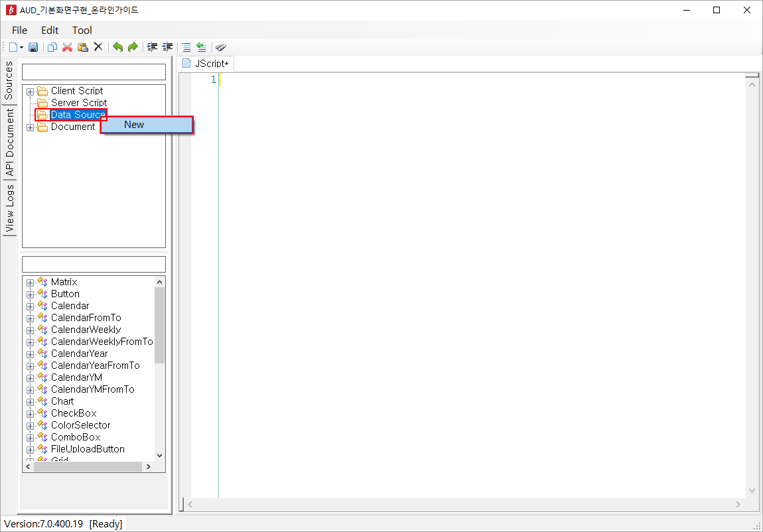Click the component list horizontal scrollbar thumb

click(88, 466)
